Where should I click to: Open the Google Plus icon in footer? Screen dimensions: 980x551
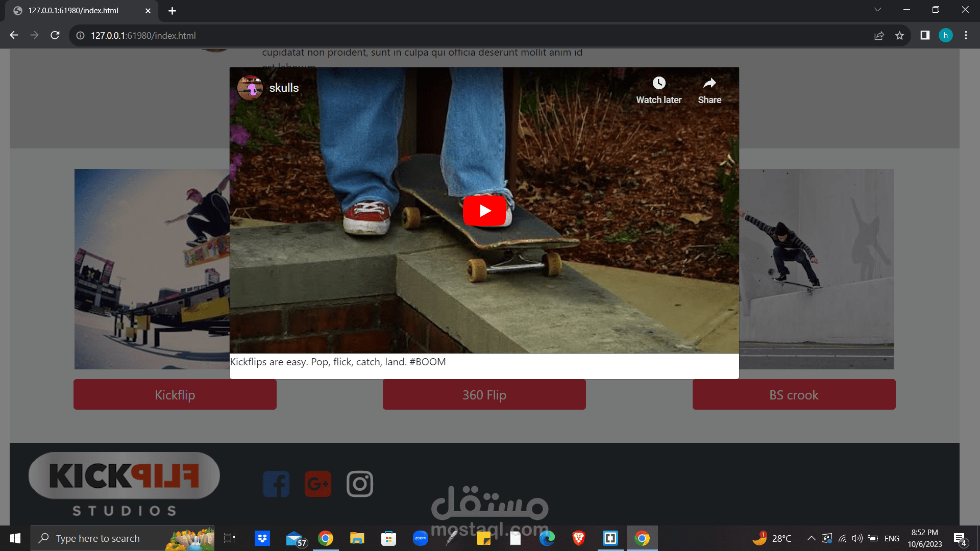point(318,484)
